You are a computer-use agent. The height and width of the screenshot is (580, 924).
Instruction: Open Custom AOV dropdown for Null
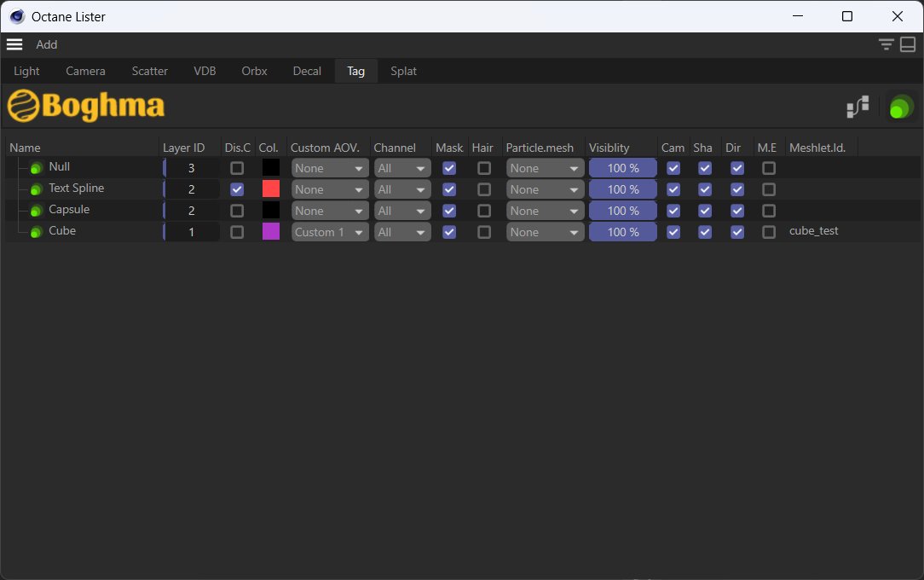[x=330, y=168]
